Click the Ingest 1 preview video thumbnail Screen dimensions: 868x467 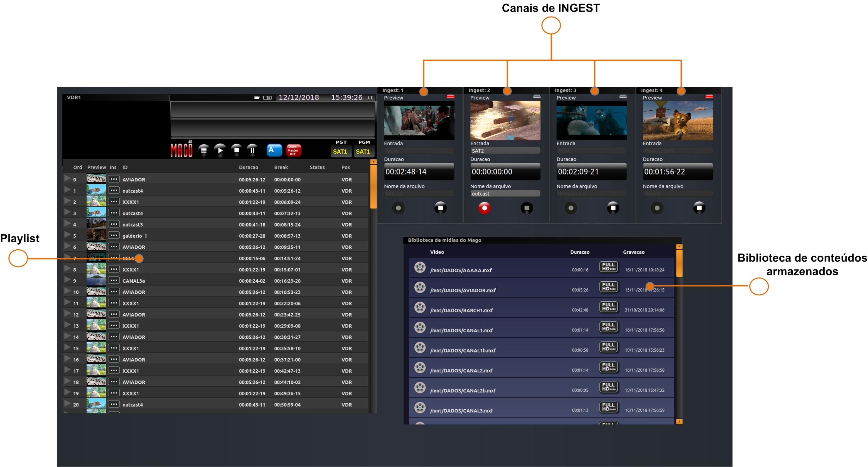click(419, 120)
